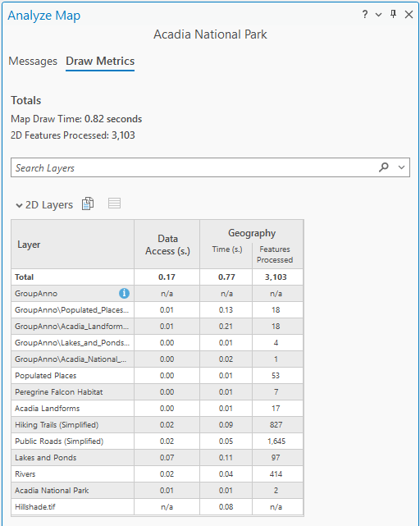Open the pane options chevron menu

tap(378, 15)
